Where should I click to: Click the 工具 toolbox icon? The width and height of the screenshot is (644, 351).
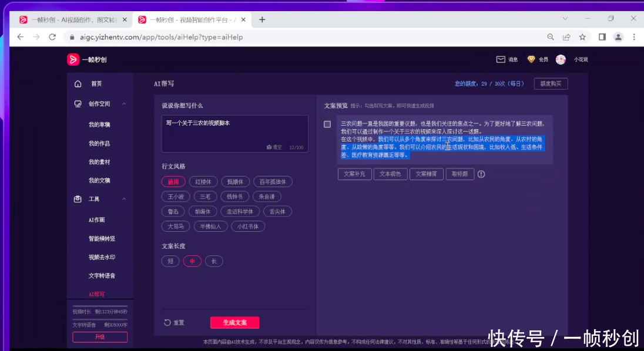[78, 199]
